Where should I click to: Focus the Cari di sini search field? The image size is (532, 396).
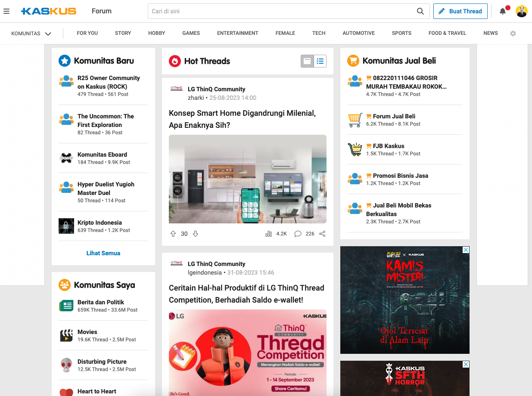[x=282, y=11]
